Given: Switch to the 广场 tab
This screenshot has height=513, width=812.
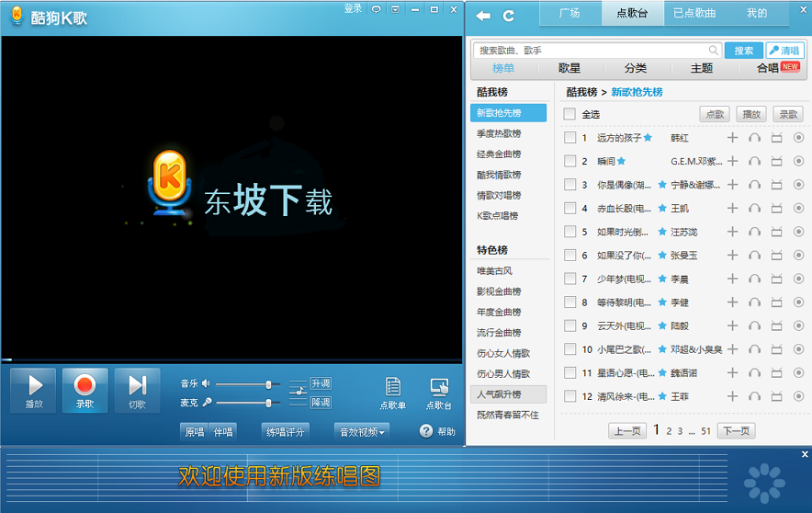Looking at the screenshot, I should point(570,13).
